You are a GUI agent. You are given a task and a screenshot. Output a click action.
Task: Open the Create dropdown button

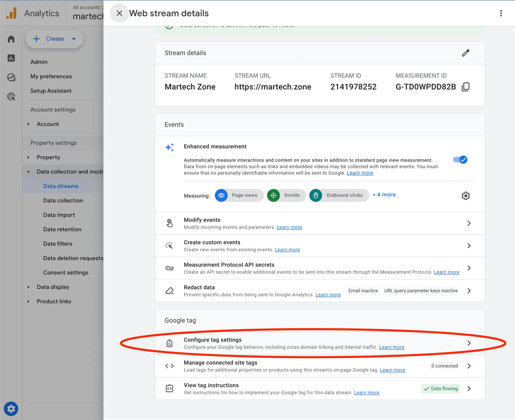pyautogui.click(x=54, y=39)
